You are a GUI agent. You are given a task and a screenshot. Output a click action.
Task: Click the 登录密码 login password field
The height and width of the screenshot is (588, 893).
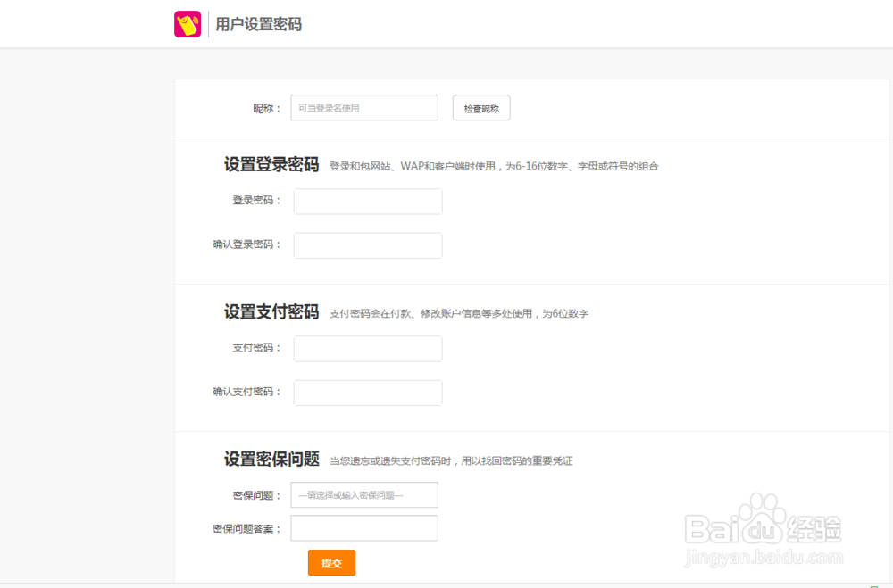pyautogui.click(x=368, y=201)
